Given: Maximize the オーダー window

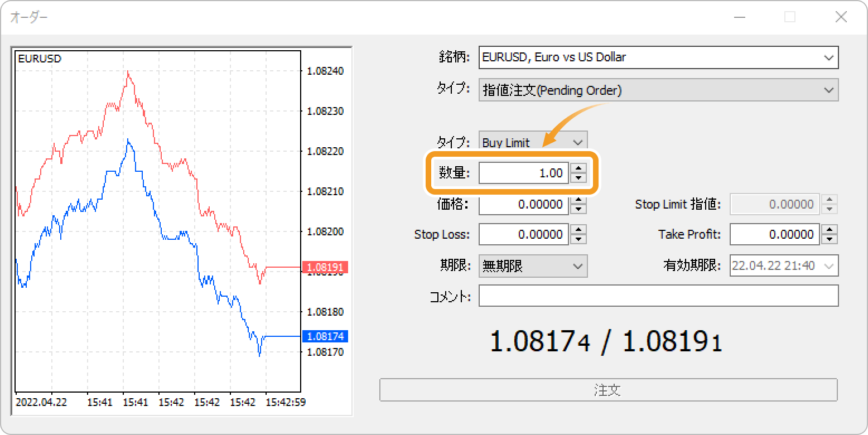Looking at the screenshot, I should [790, 17].
